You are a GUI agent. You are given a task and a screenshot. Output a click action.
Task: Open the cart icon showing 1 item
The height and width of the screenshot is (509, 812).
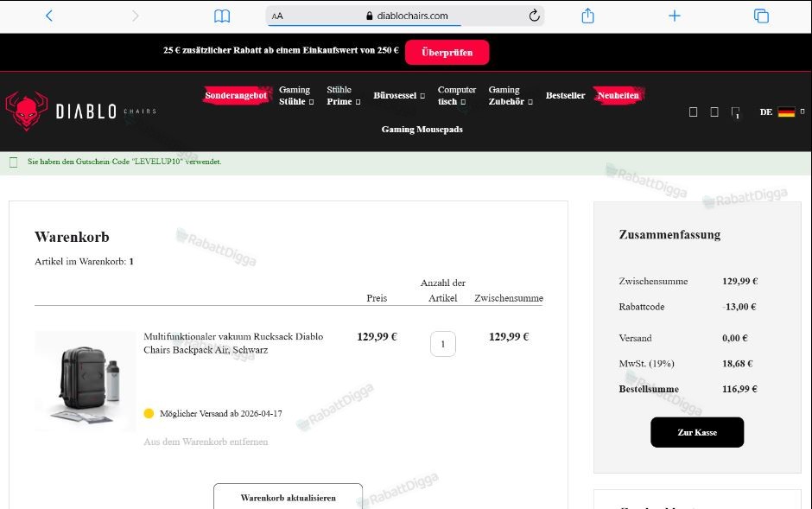(x=735, y=112)
